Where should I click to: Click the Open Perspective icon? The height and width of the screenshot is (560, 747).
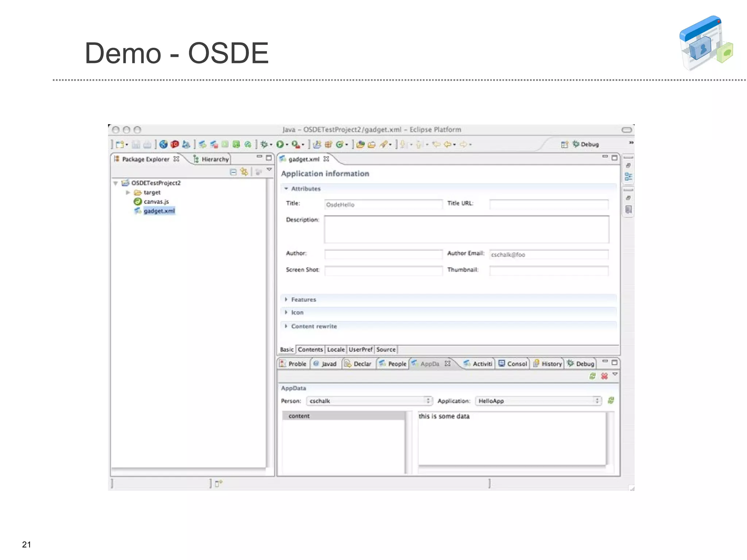(564, 144)
